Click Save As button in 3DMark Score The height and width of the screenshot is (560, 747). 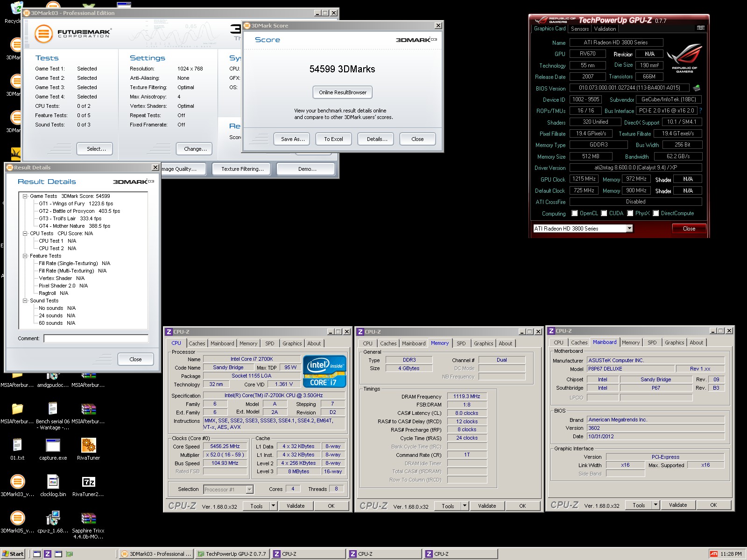293,139
